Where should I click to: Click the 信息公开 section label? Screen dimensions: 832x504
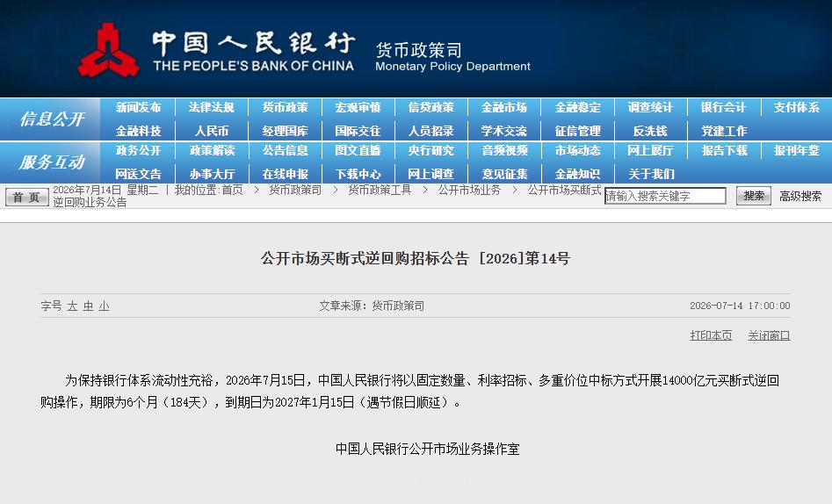(x=52, y=119)
